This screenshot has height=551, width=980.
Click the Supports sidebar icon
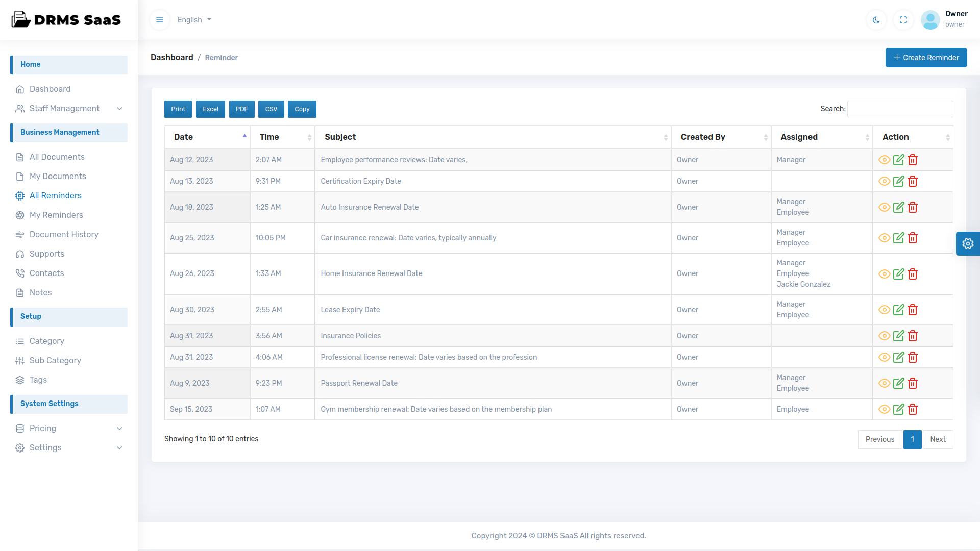pyautogui.click(x=20, y=254)
